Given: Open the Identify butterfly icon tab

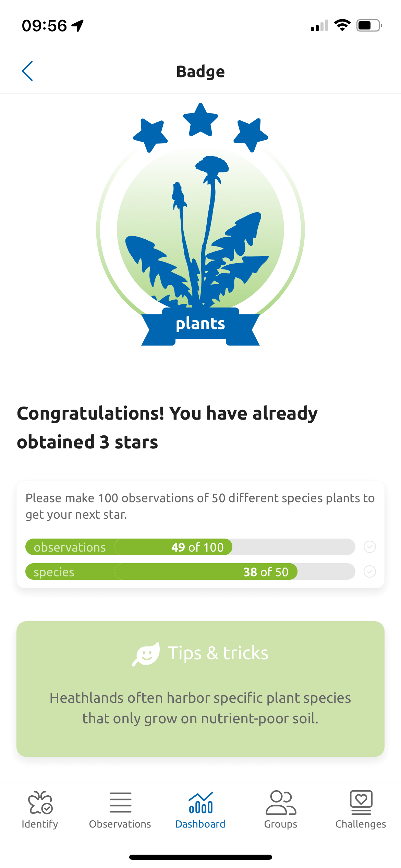Looking at the screenshot, I should tap(40, 802).
